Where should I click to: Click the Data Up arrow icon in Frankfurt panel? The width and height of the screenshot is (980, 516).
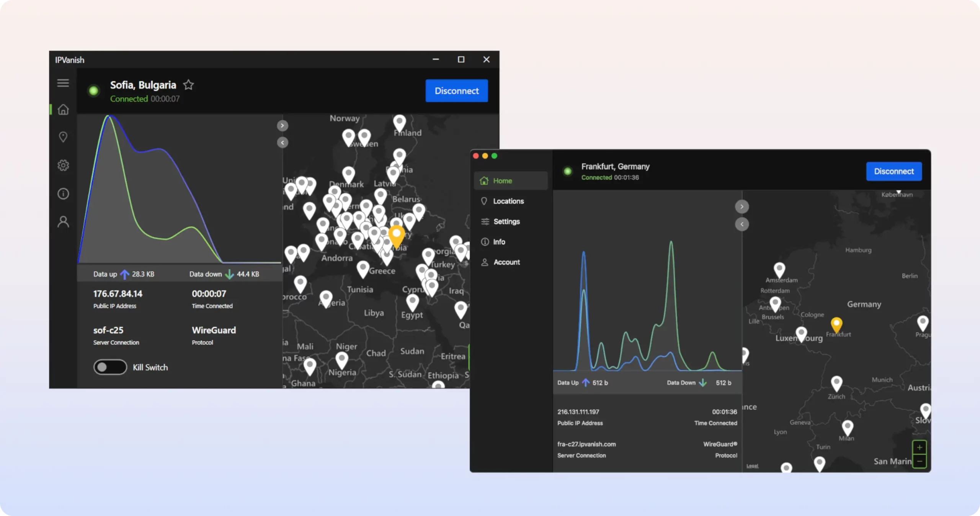coord(585,382)
